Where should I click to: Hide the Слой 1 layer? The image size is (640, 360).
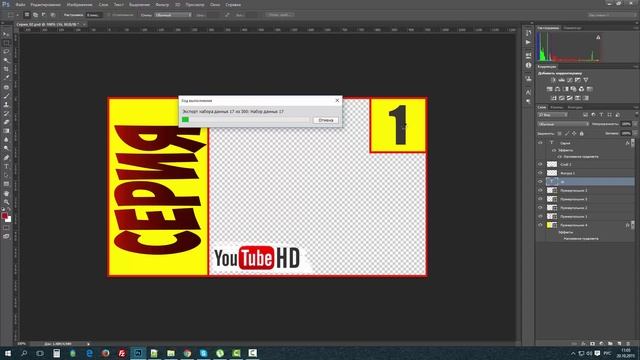(540, 164)
